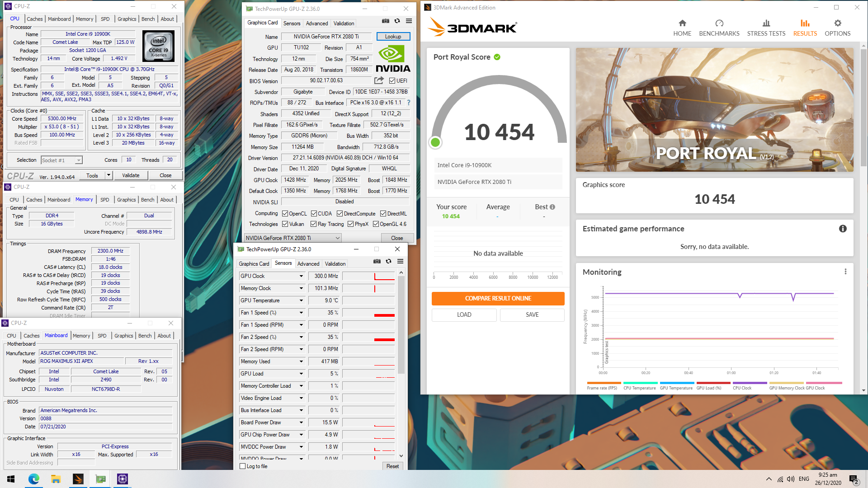
Task: Toggle Vulkan technologies checkbox
Action: [285, 224]
